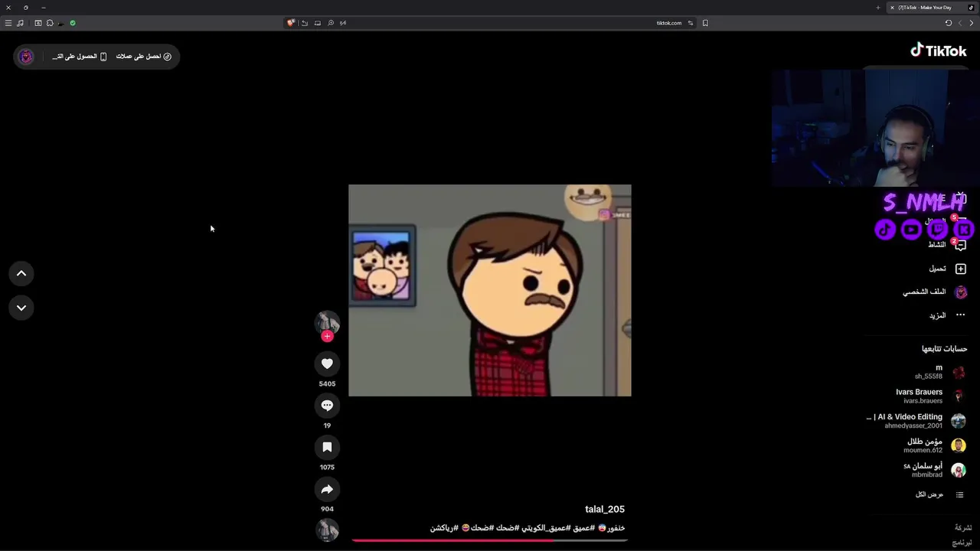The height and width of the screenshot is (551, 980).
Task: Open the المزيد more menu
Action: (947, 315)
